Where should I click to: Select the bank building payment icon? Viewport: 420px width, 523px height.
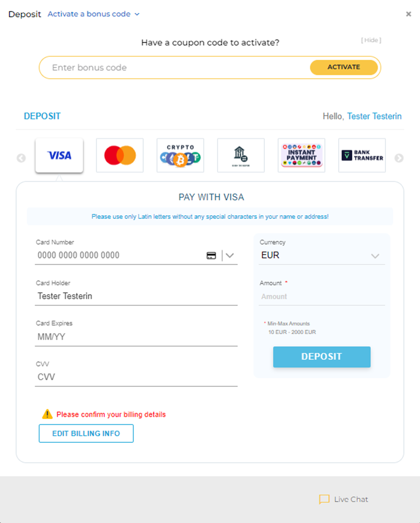(241, 155)
